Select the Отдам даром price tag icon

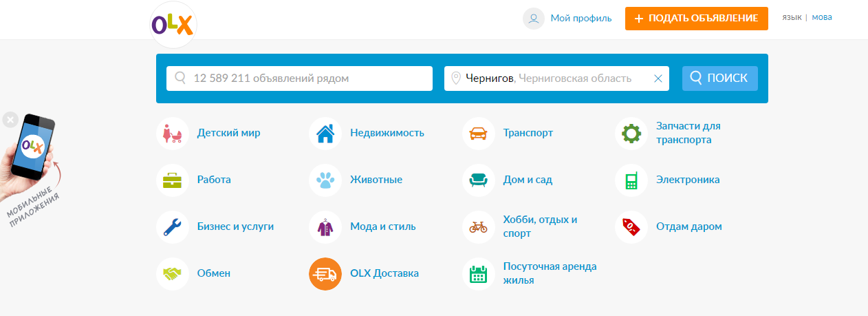click(x=631, y=227)
